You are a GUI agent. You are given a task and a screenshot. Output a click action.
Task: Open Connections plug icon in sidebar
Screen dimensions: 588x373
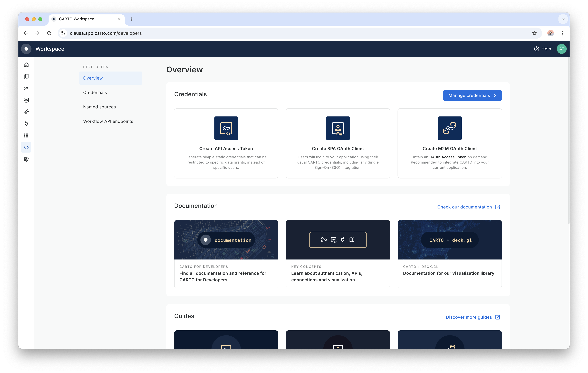click(26, 124)
